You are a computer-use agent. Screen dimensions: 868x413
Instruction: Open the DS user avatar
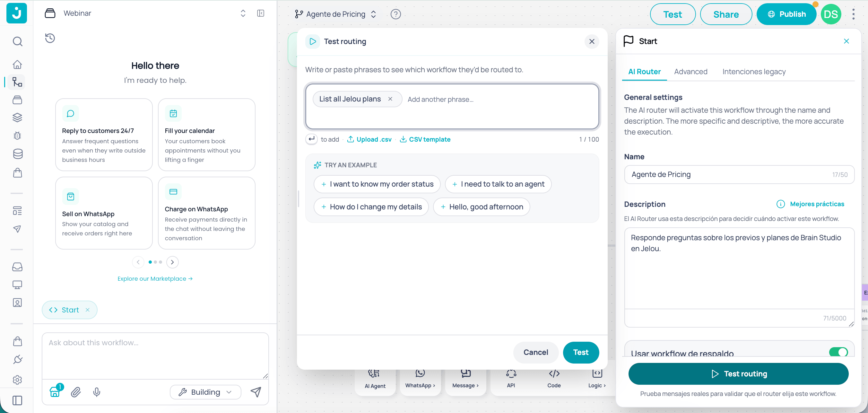[x=830, y=14]
